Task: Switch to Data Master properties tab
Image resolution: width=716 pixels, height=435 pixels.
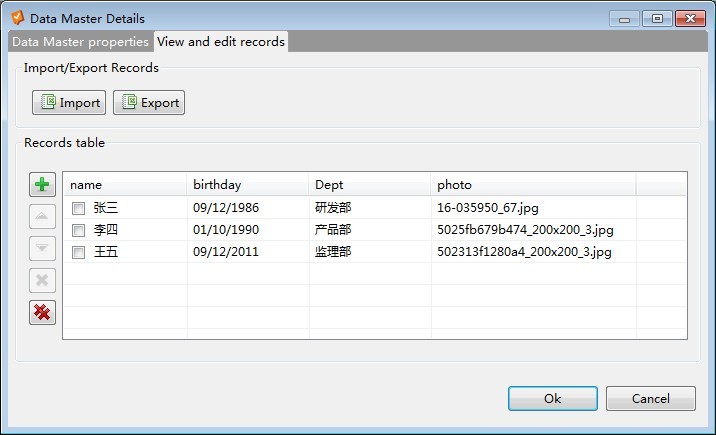Action: click(x=80, y=41)
